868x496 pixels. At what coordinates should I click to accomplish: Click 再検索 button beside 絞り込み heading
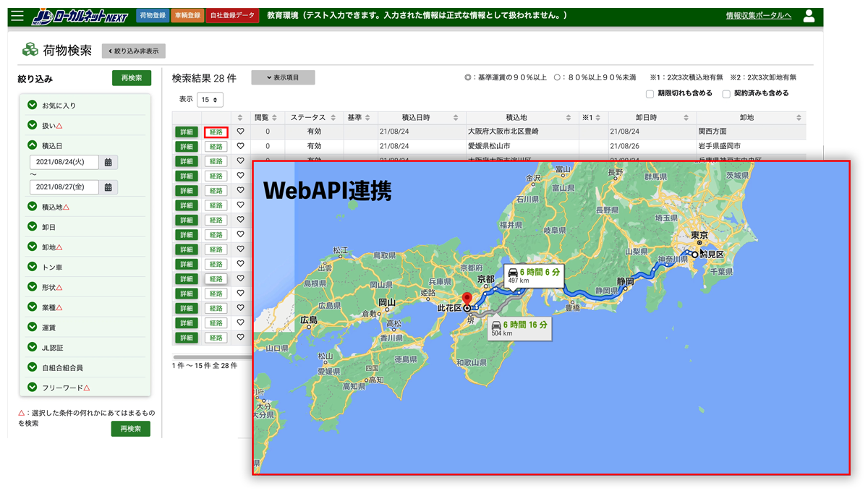[x=132, y=78]
